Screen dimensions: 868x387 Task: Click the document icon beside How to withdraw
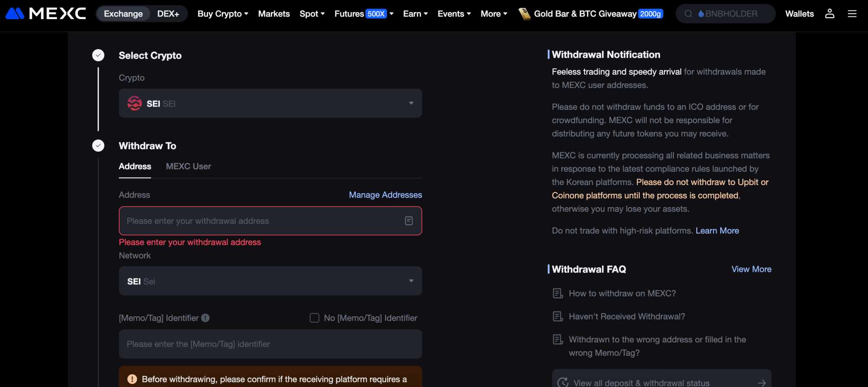click(558, 293)
